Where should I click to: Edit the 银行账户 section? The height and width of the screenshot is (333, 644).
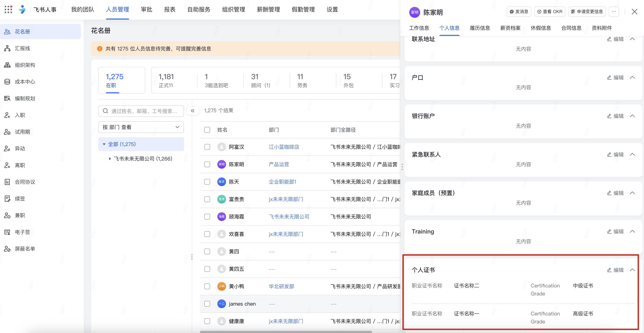pyautogui.click(x=615, y=116)
